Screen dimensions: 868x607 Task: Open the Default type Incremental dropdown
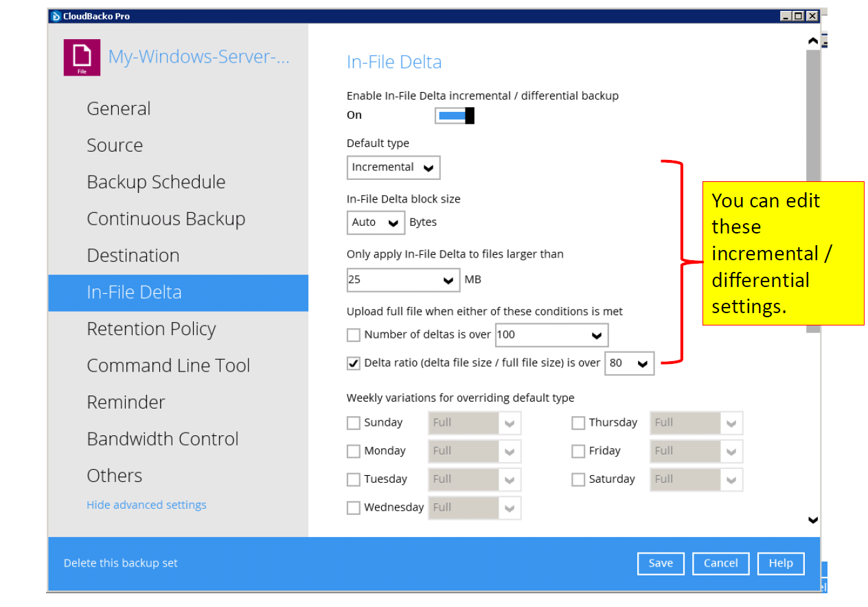(x=393, y=168)
